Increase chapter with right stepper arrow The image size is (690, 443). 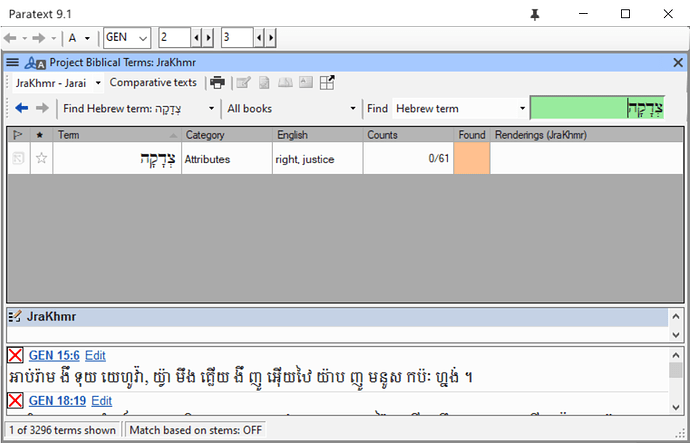pyautogui.click(x=208, y=38)
